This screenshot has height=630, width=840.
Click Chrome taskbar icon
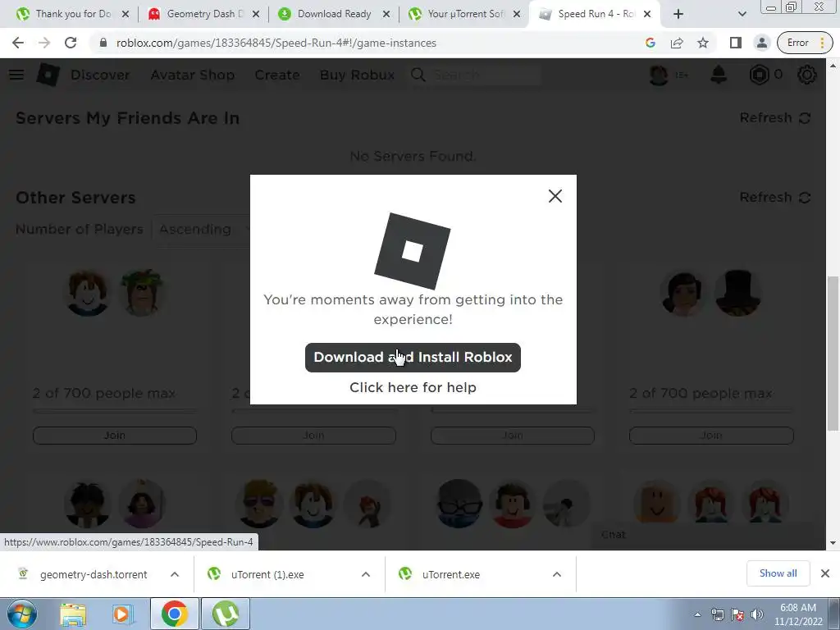point(174,614)
